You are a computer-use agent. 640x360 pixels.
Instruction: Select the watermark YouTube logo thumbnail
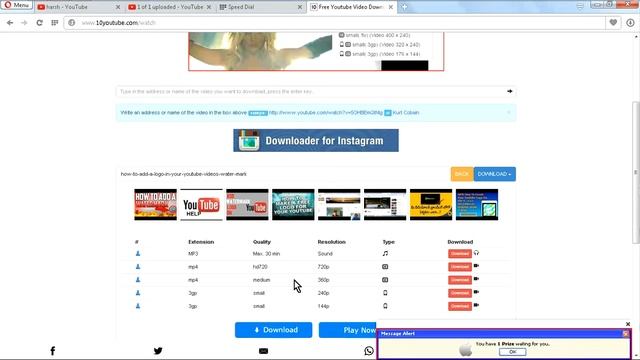tap(247, 204)
